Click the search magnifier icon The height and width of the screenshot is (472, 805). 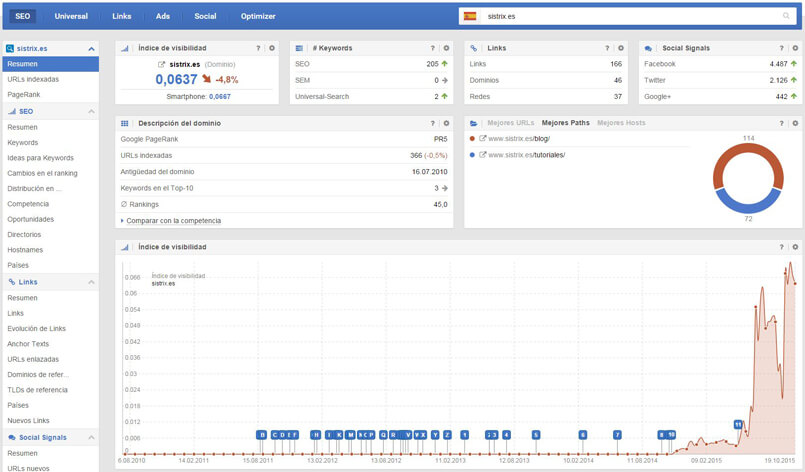[786, 16]
